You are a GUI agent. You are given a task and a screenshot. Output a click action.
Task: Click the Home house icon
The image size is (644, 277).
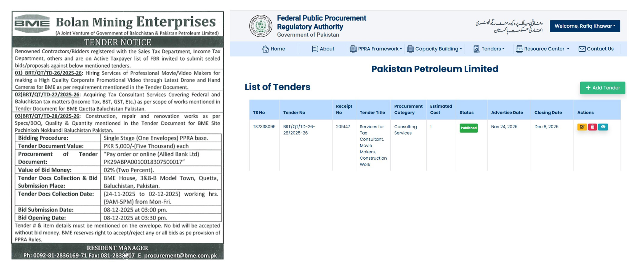265,49
